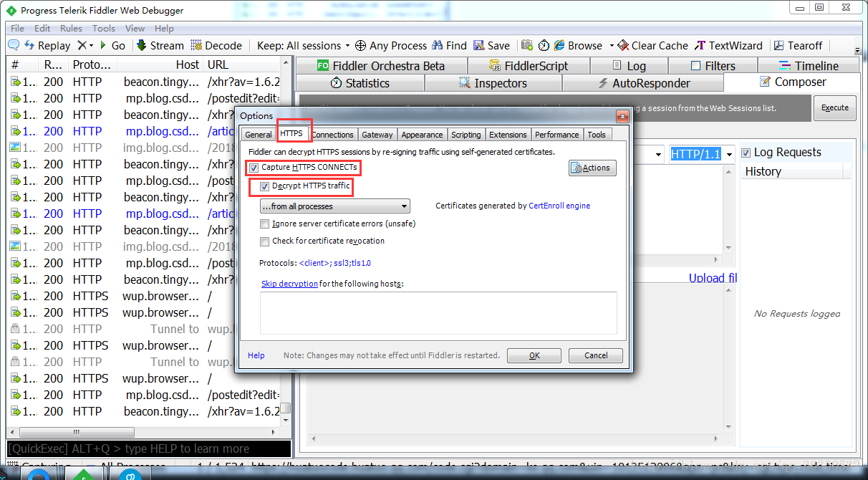Screen dimensions: 868x480
Task: Open the Rules menu
Action: [x=71, y=29]
